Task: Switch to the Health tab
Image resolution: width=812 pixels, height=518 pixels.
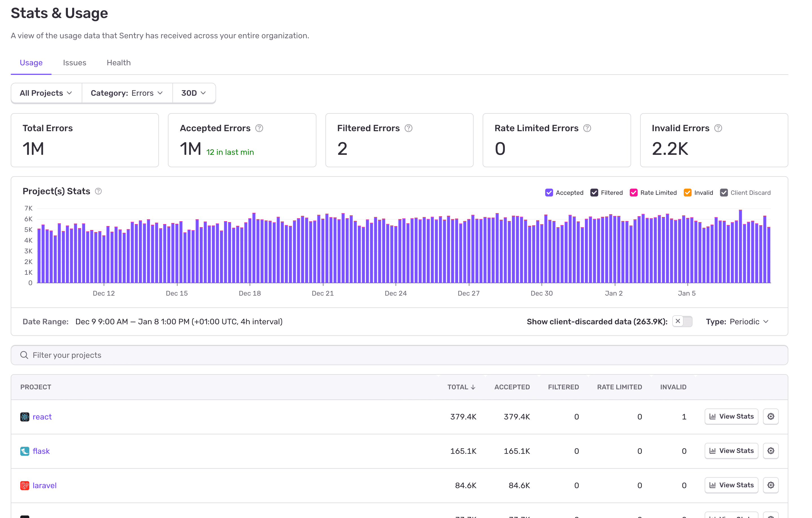Action: click(118, 62)
